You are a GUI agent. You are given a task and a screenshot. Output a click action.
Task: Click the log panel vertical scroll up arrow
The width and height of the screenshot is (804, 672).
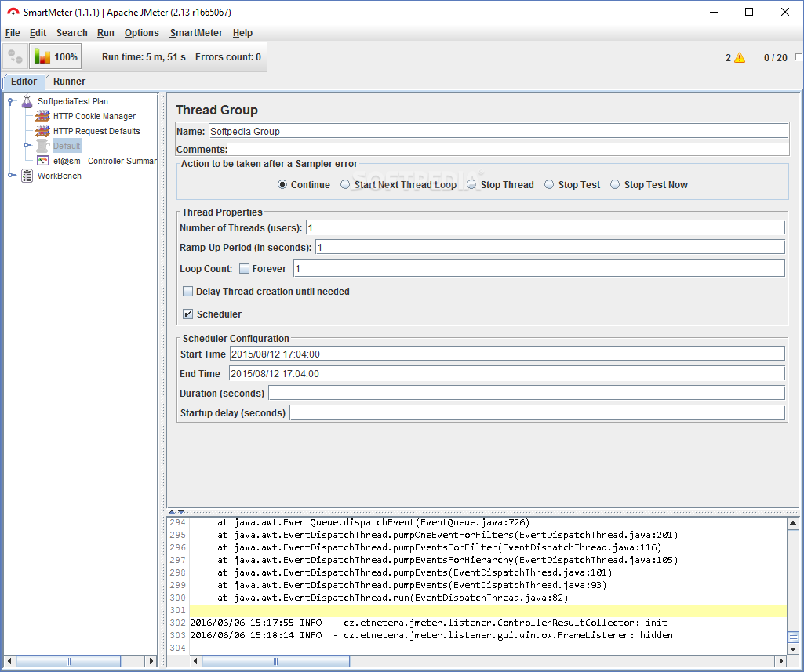793,523
